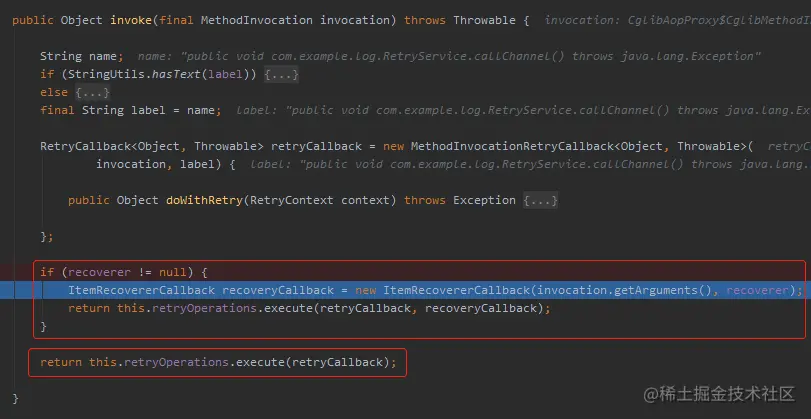Screen dimensions: 811x419
Task: Click 'final String label = name;' line
Action: point(131,111)
